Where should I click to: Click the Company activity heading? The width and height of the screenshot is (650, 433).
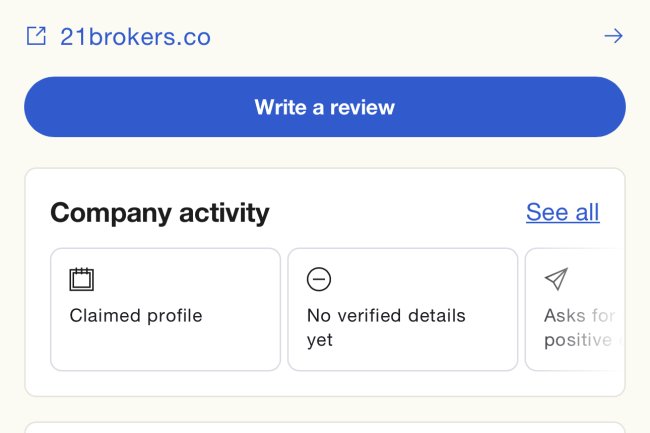[160, 213]
